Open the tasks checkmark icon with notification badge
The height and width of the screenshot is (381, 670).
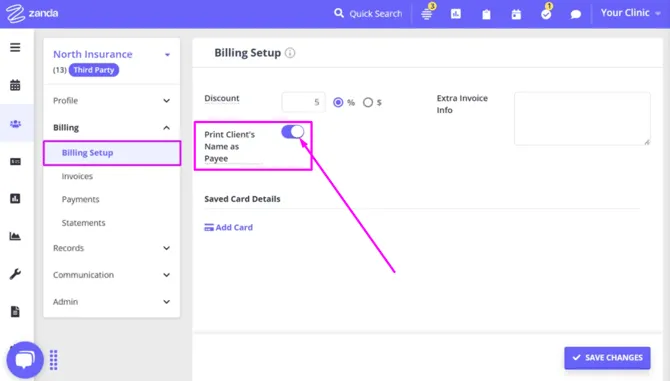pyautogui.click(x=546, y=13)
